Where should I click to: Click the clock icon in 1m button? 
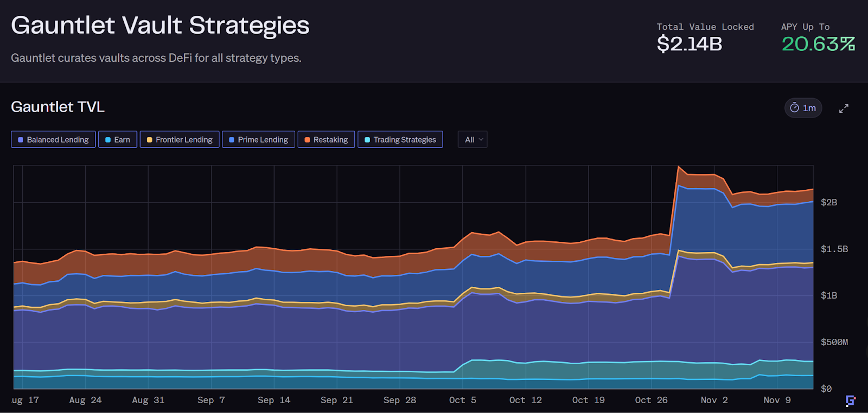(x=794, y=108)
